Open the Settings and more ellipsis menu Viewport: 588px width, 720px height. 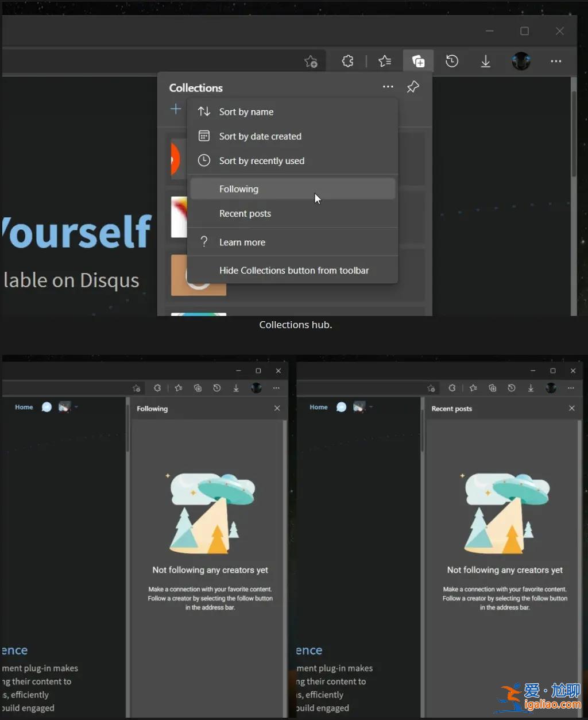[x=555, y=61]
